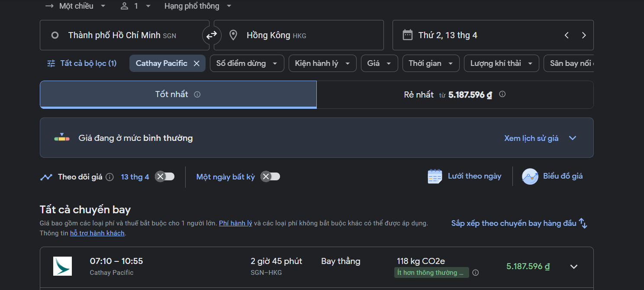This screenshot has width=644, height=290.
Task: Open the Số điểm dừng stops dropdown
Action: coord(247,63)
